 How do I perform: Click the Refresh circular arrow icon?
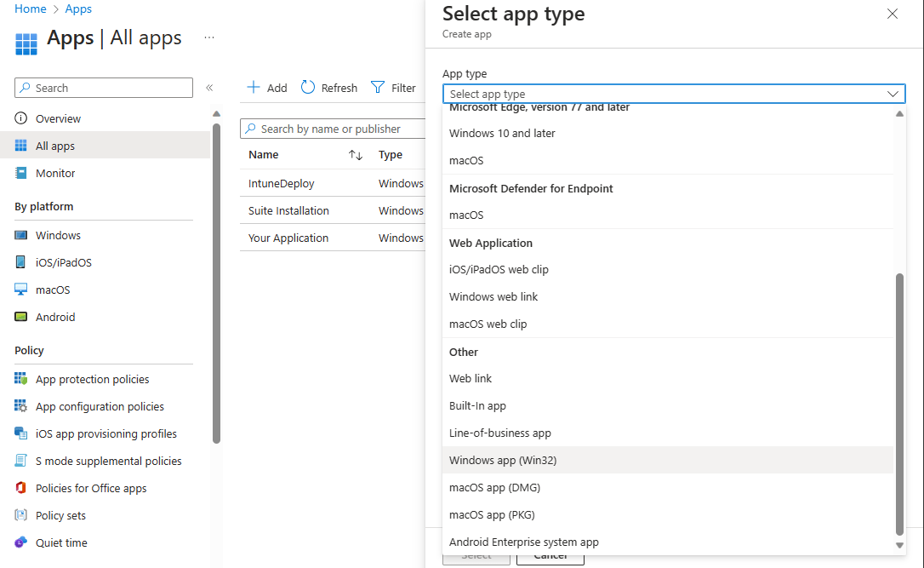coord(308,88)
